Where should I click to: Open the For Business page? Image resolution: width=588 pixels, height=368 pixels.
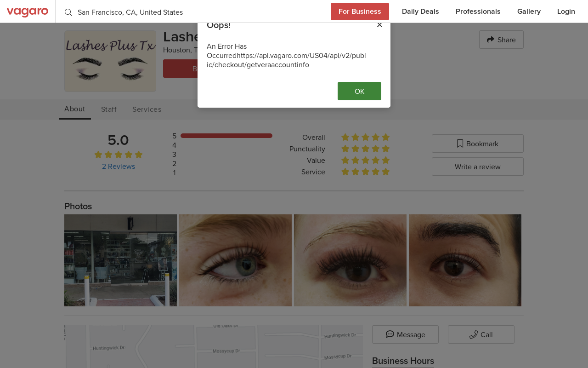pos(360,11)
